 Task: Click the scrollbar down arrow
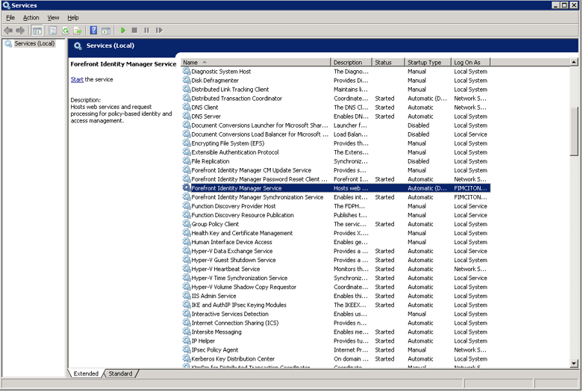574,364
